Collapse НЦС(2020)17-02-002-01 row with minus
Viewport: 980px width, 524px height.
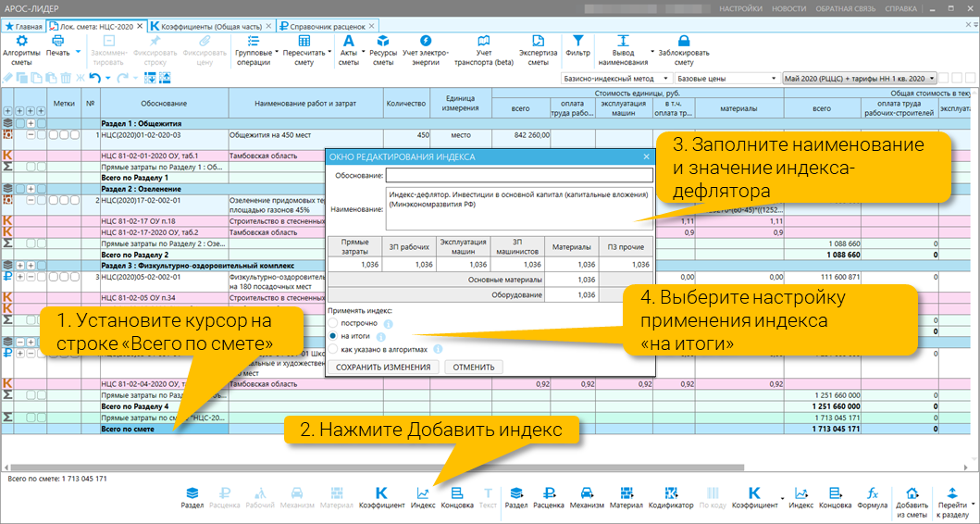31,201
